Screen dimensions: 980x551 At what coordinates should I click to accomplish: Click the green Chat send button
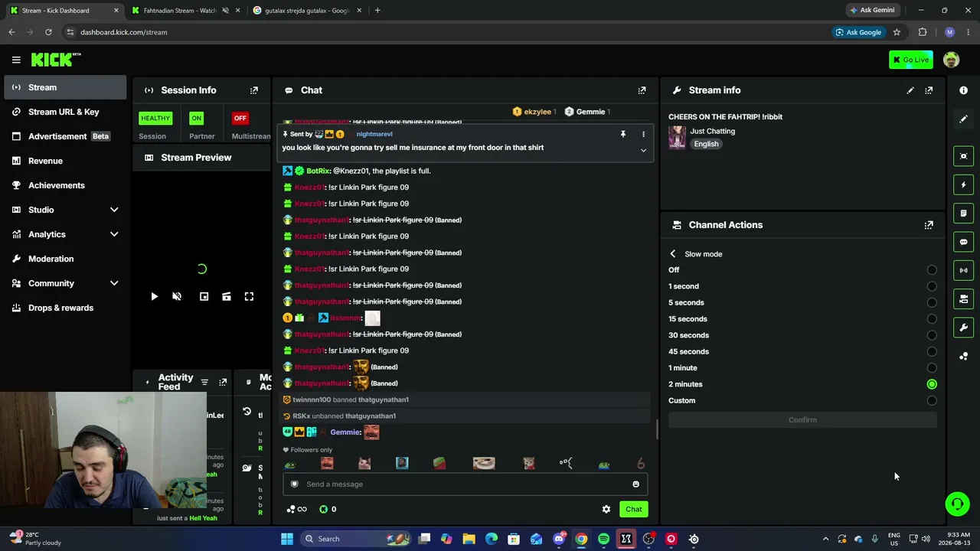633,509
